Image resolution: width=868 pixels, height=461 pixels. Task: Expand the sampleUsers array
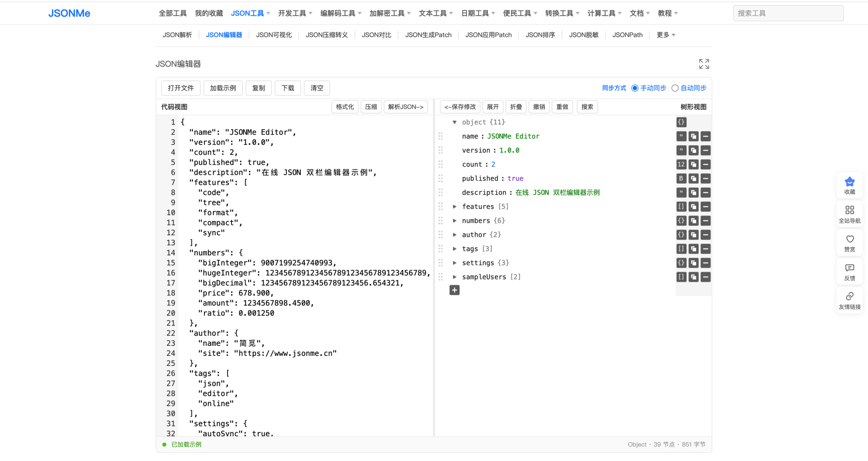[x=455, y=277]
